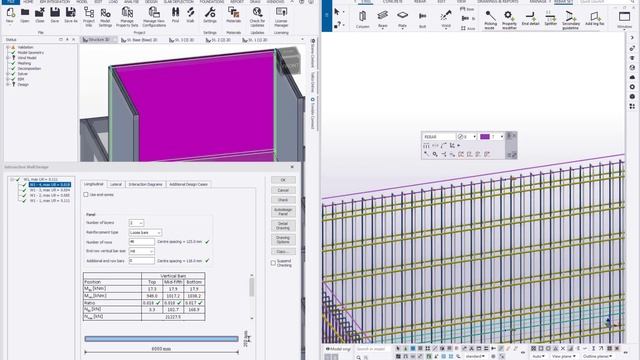Viewport: 640px width, 360px height.
Task: Select the Bolt tool in Tekla
Action: click(x=422, y=19)
